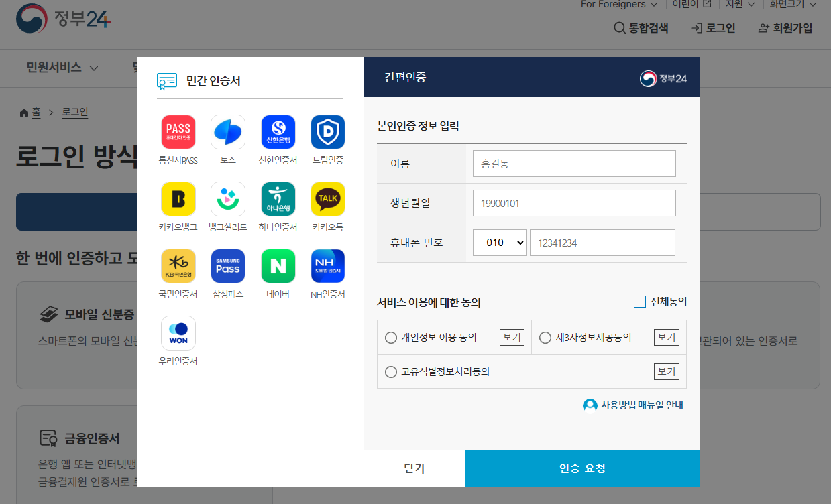The image size is (831, 504).
Task: Click the 회원가입 link in the header
Action: click(x=785, y=28)
